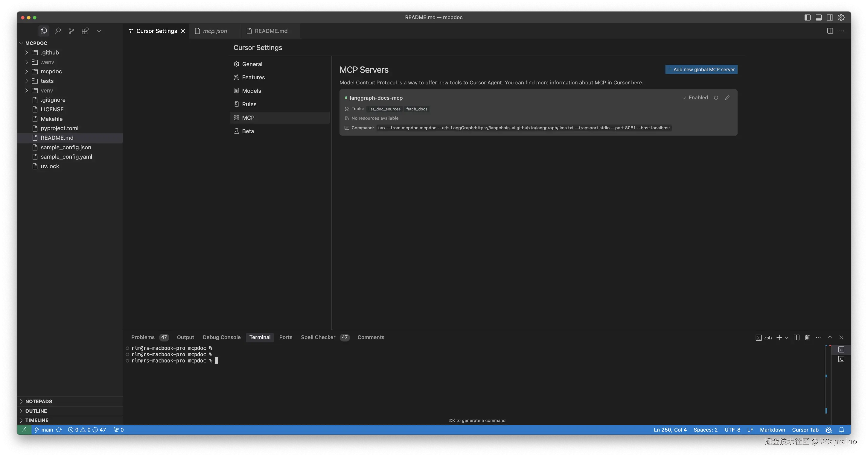Screen dimensions: 868x457
Task: Open the 'here' MCP documentation link
Action: (636, 83)
